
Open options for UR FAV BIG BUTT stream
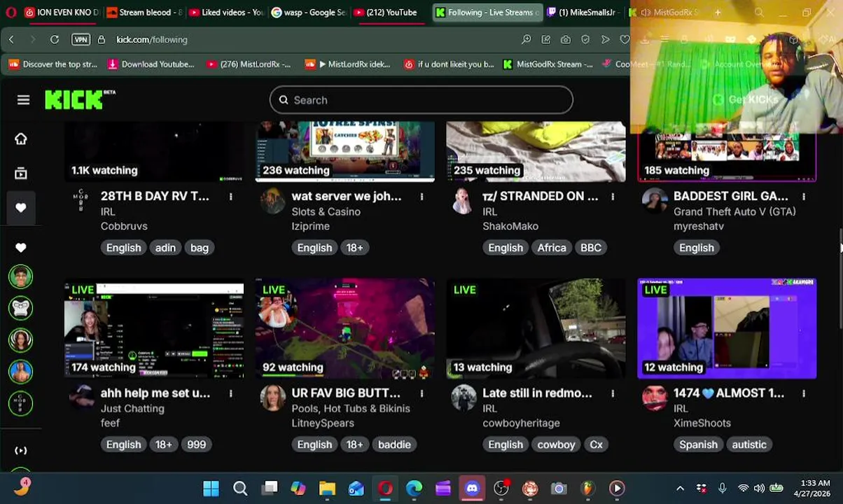point(421,393)
